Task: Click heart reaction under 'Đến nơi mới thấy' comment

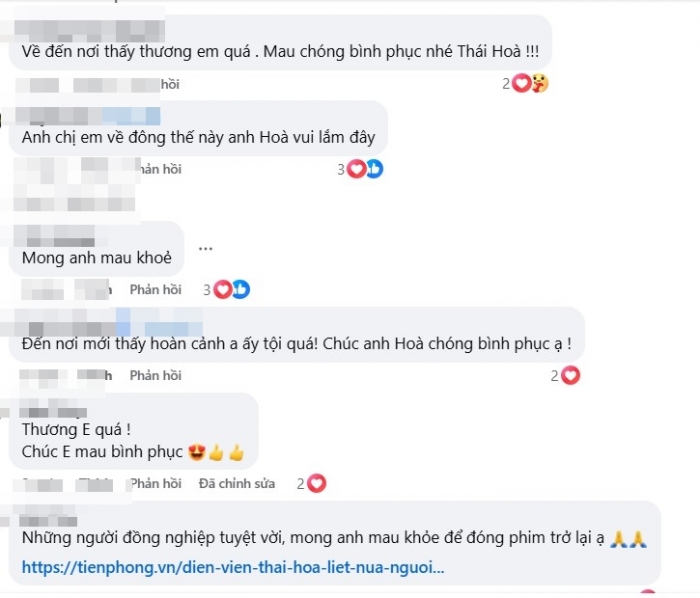Action: point(570,375)
